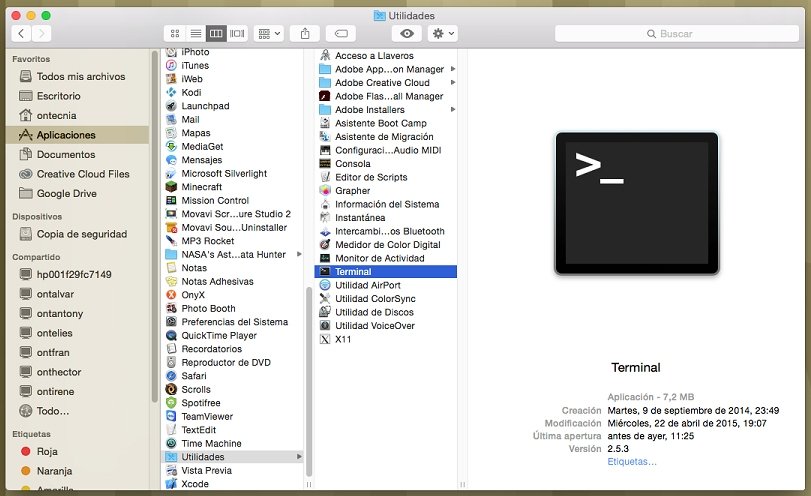Open the arrange items dropdown
Viewport: 811px width, 496px height.
[268, 34]
